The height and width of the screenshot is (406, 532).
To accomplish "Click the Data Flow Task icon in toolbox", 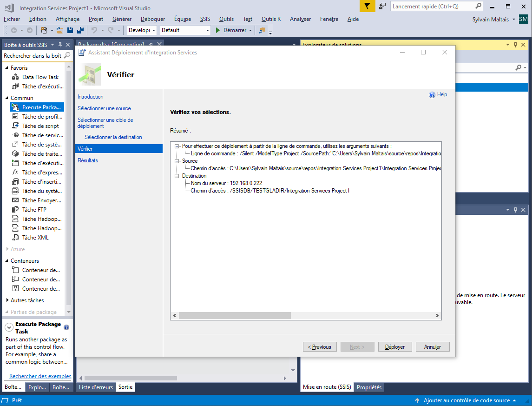I will pos(15,77).
